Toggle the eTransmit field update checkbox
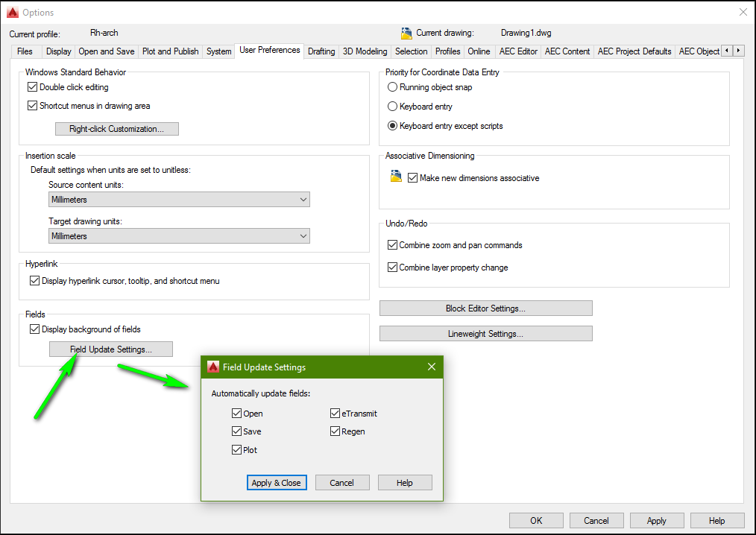The height and width of the screenshot is (535, 756). [x=336, y=414]
